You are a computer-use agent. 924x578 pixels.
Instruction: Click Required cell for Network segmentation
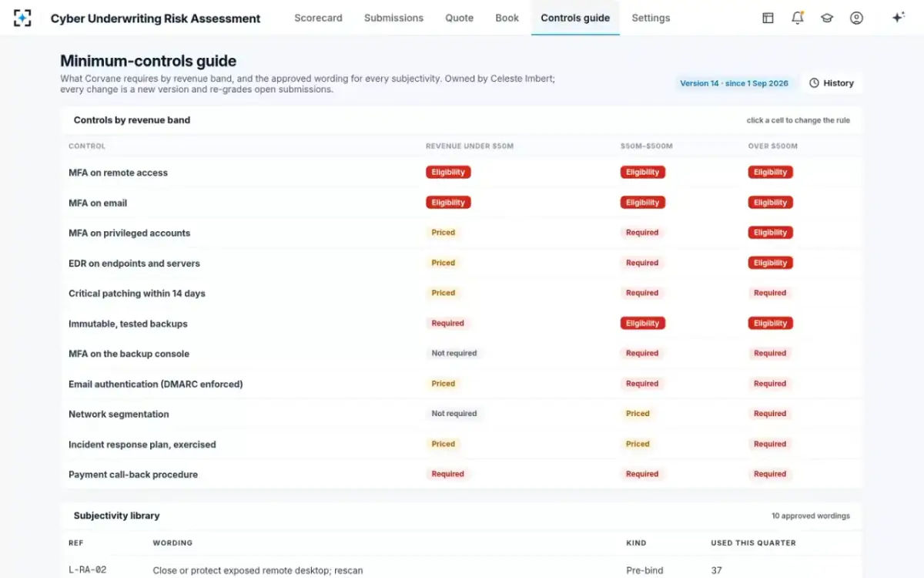(770, 414)
